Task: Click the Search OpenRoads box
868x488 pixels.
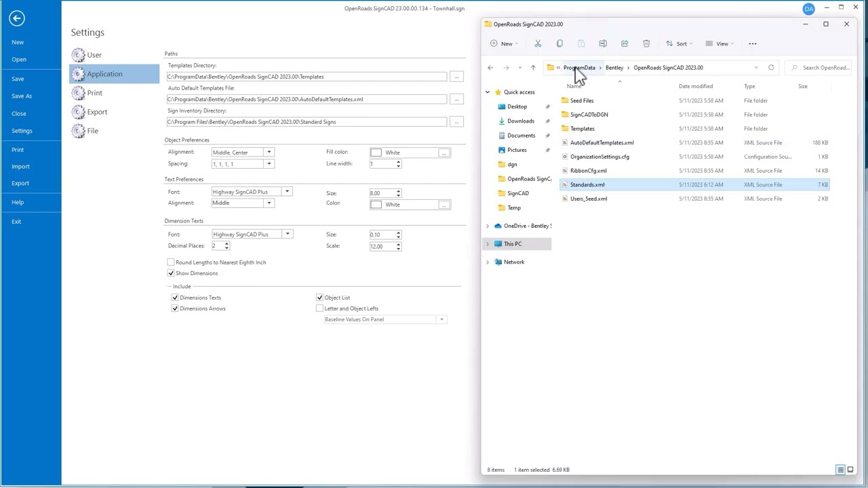Action: coord(820,68)
